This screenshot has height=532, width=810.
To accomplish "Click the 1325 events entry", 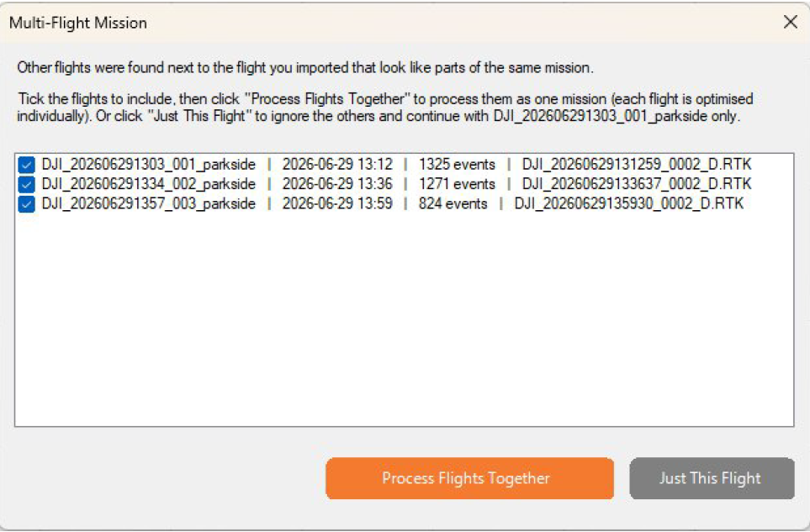I will (457, 165).
